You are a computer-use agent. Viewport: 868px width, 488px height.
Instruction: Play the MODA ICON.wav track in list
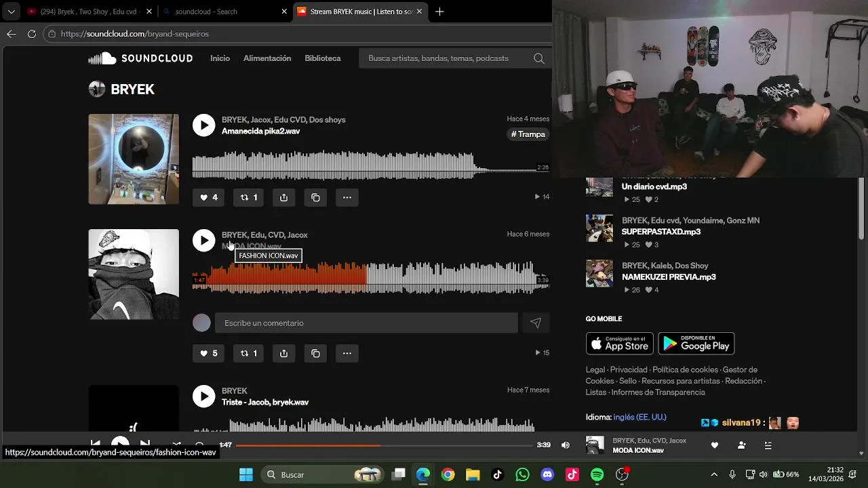tap(203, 240)
